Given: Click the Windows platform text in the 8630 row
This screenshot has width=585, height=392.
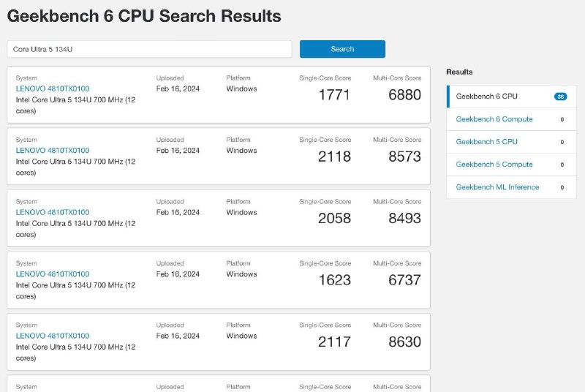Looking at the screenshot, I should tap(241, 336).
